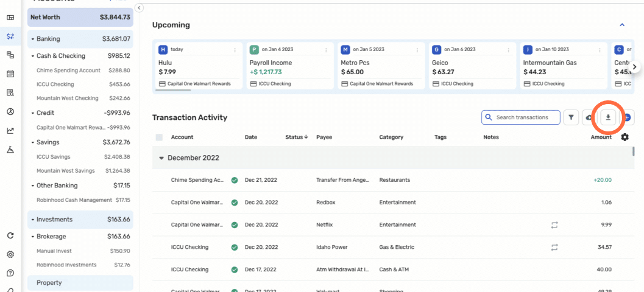Collapse the Credit account group

(x=32, y=113)
